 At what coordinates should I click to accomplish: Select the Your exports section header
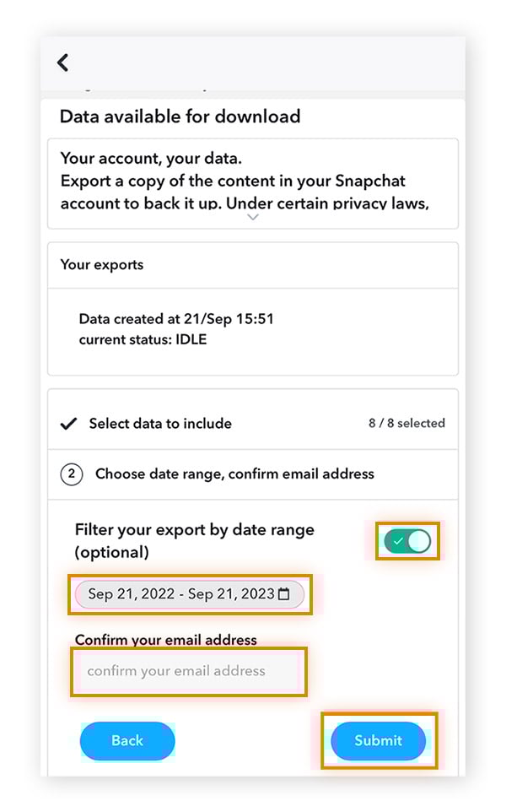102,264
